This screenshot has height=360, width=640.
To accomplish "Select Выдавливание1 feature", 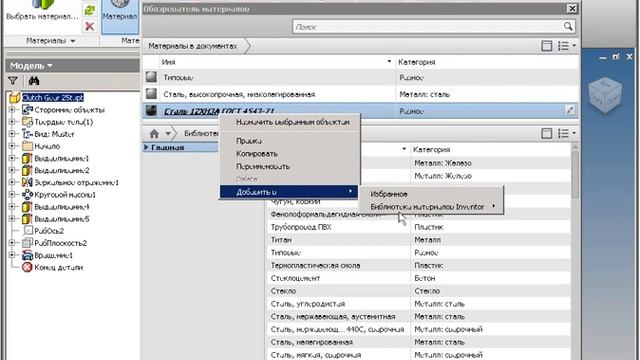I will (x=61, y=158).
